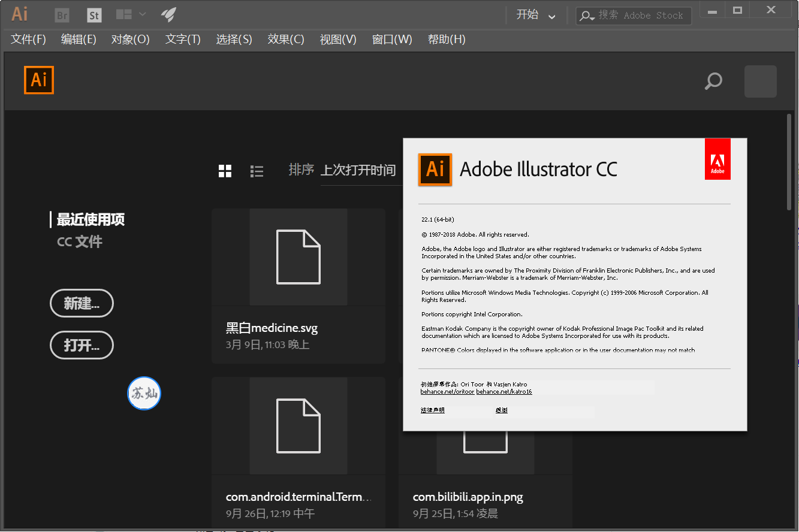
Task: Open Adobe Stock via the St icon
Action: coord(94,14)
